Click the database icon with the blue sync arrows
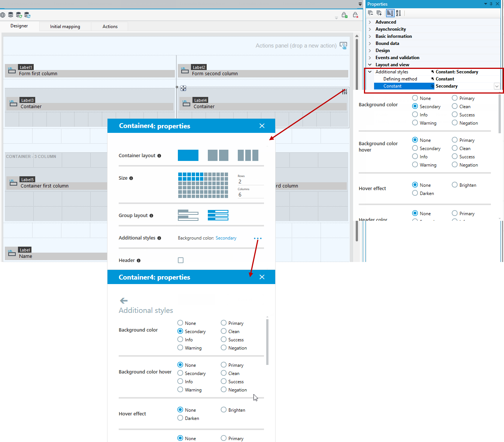Viewport: 504px width, 442px height. [x=27, y=15]
